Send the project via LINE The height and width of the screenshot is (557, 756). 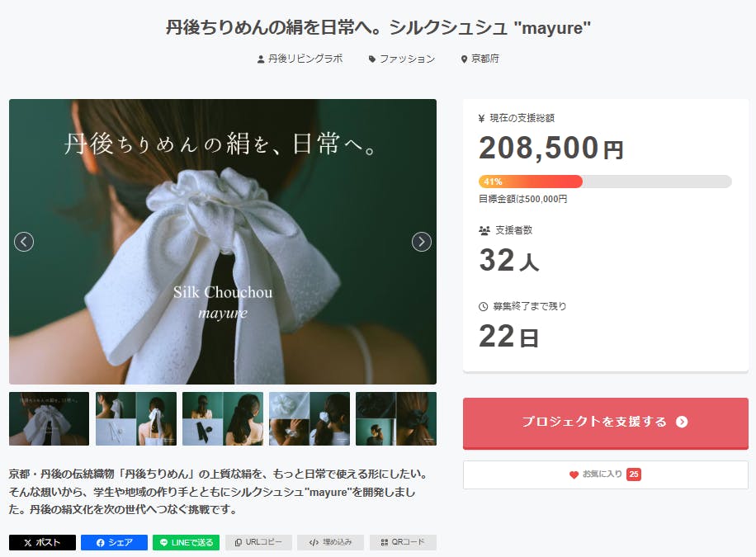coord(186,542)
